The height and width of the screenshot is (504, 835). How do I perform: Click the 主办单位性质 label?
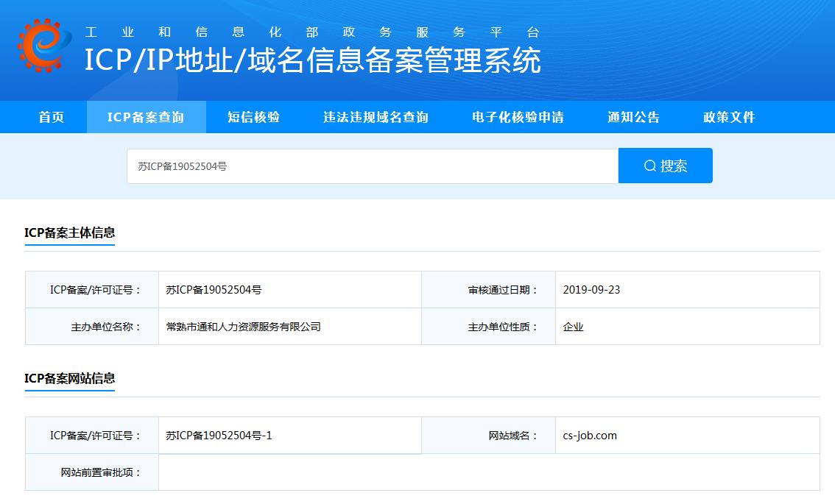click(x=503, y=327)
